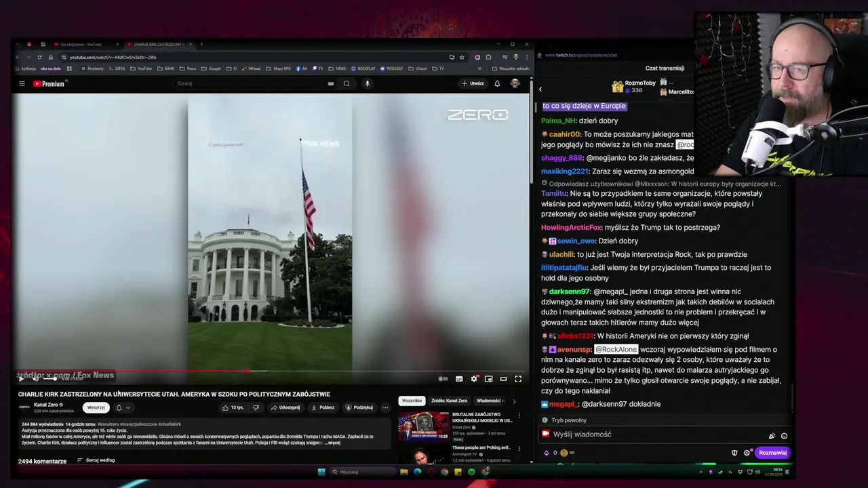The image size is (868, 488).
Task: Adjust the video volume slider
Action: pos(51,379)
